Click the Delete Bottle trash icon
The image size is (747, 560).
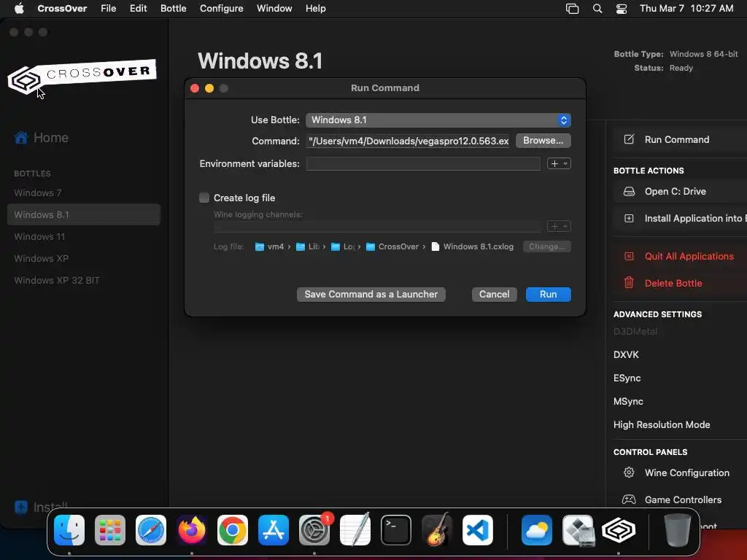tap(629, 283)
